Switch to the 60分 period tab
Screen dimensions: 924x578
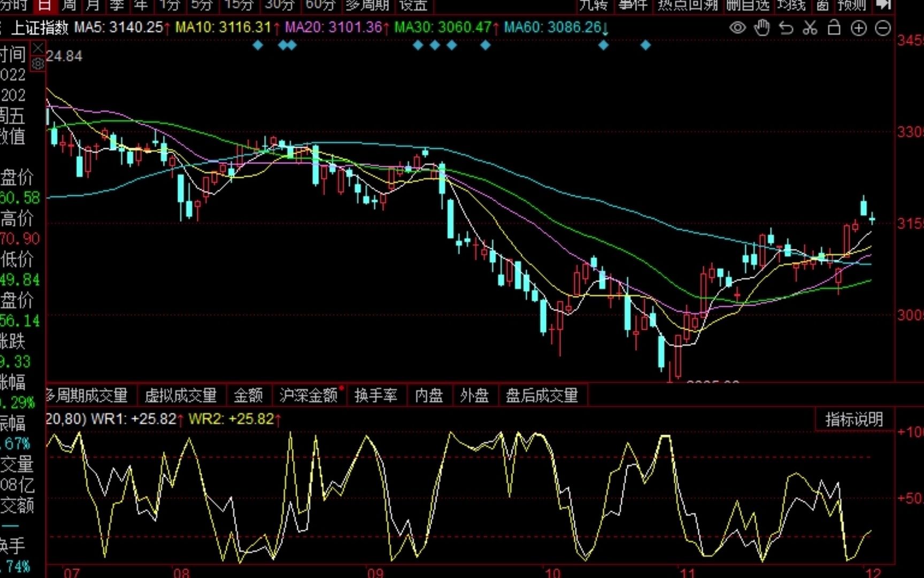point(320,5)
